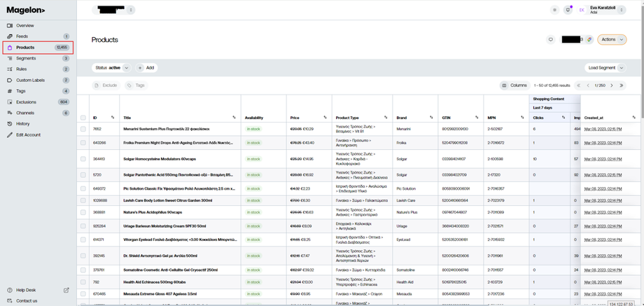
Task: Click the theme toggle sun icon
Action: [x=554, y=10]
